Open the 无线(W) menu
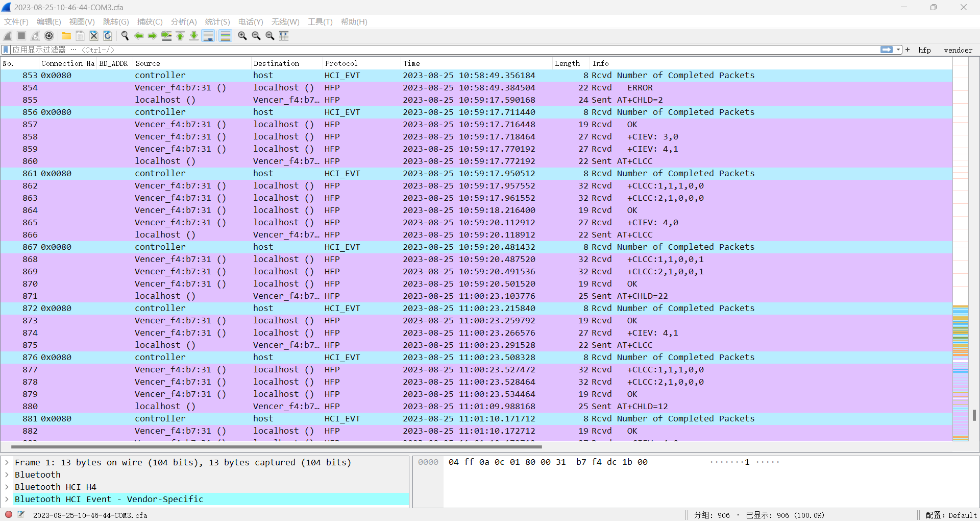This screenshot has width=980, height=521. point(285,22)
